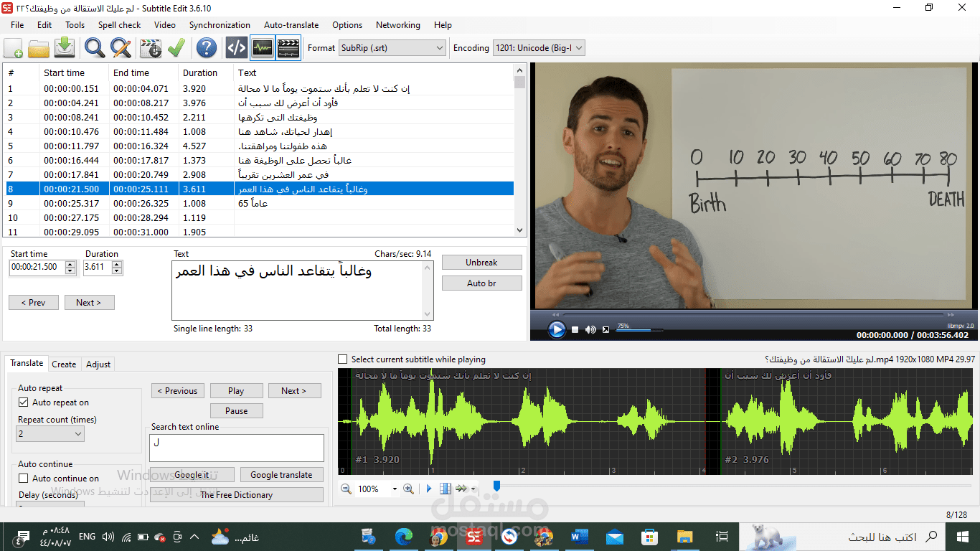Check Select current subtitle while playing
Image resolution: width=980 pixels, height=551 pixels.
[343, 359]
